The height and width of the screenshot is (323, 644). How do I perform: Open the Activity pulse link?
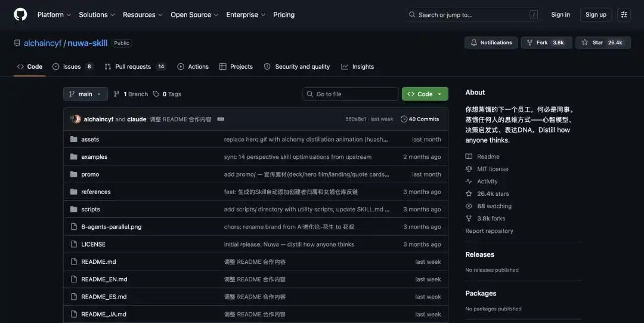pos(487,181)
